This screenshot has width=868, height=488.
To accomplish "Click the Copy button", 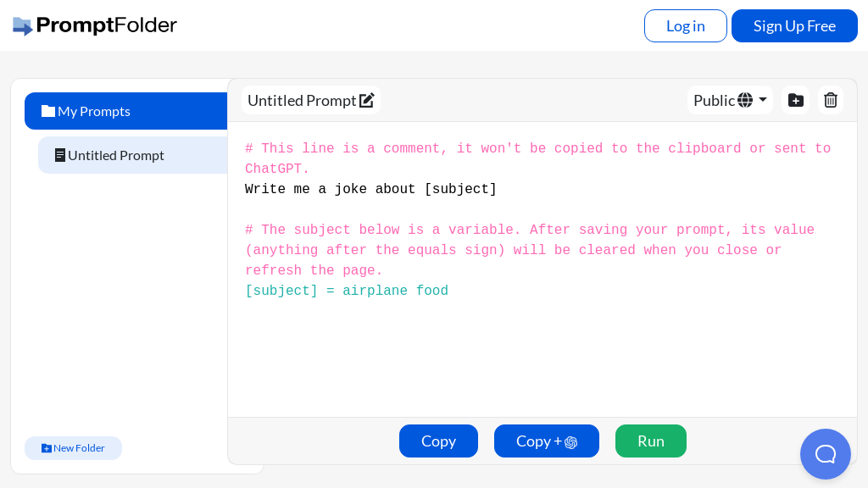I will [x=438, y=441].
